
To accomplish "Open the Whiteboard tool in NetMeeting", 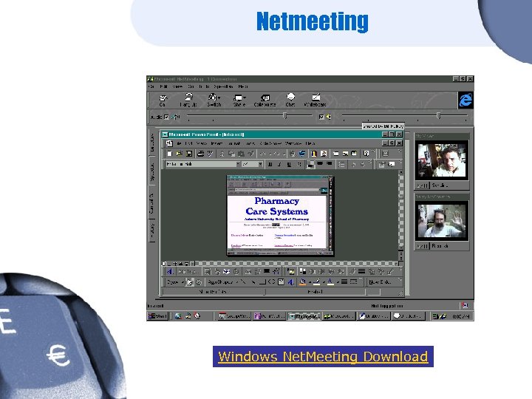I will [x=316, y=100].
